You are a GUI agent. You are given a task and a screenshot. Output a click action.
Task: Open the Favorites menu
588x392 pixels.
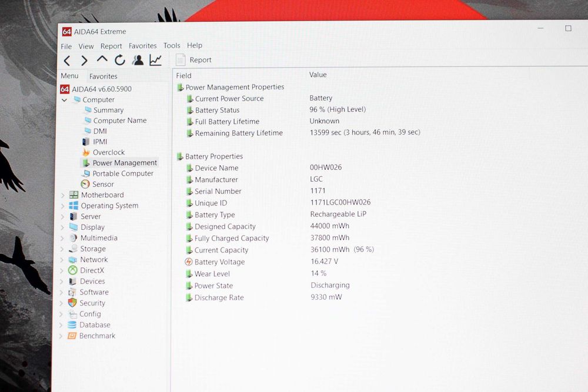pos(142,46)
